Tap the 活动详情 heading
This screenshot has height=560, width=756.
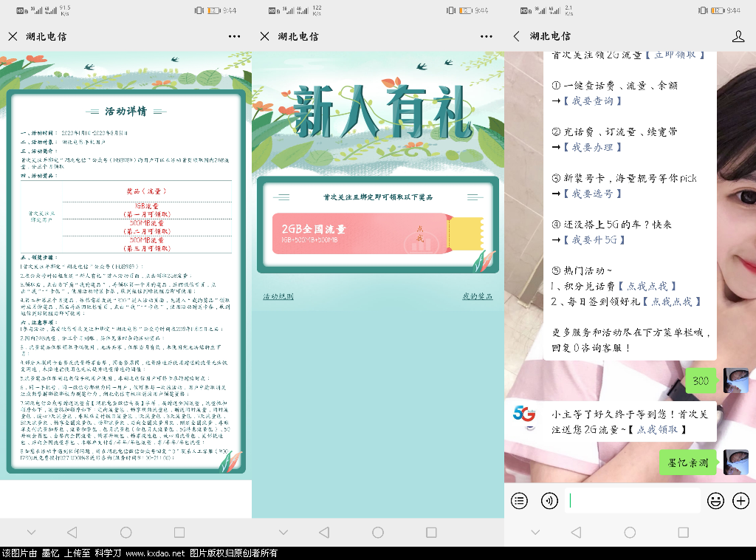[126, 112]
